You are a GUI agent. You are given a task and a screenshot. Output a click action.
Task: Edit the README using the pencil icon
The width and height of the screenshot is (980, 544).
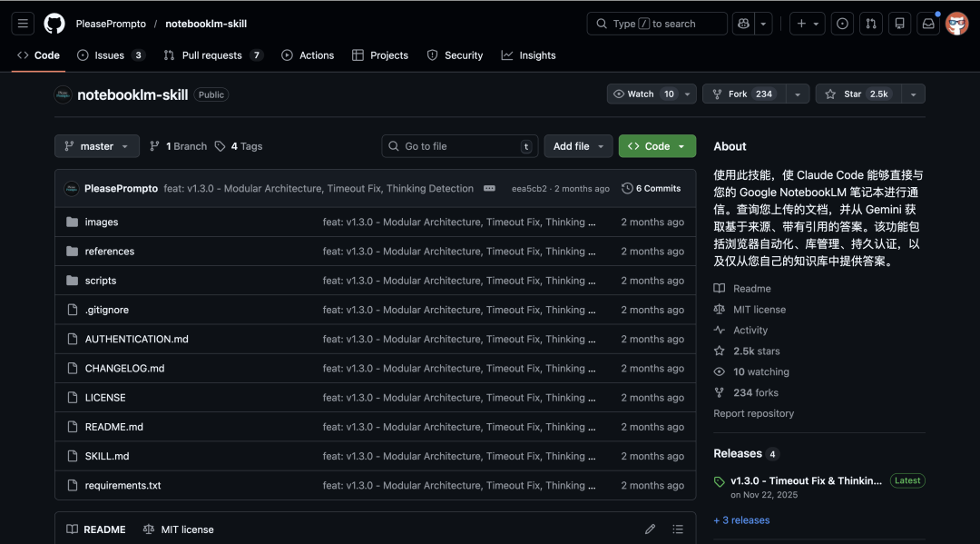pos(650,529)
